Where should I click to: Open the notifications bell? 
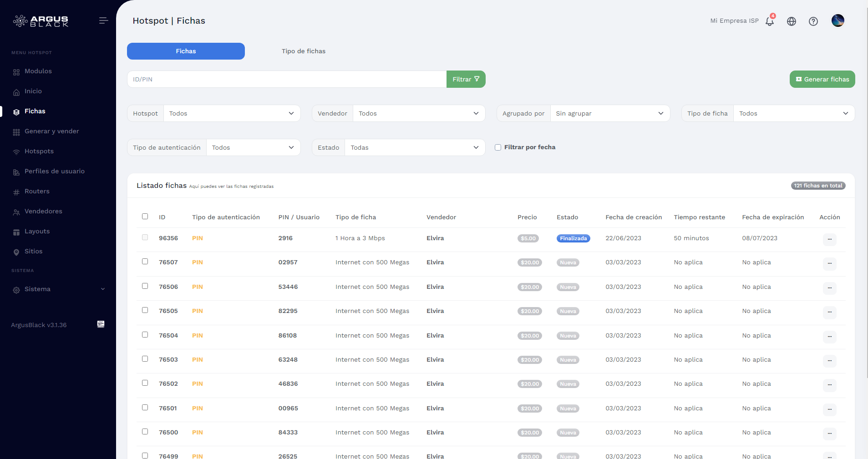click(x=770, y=21)
